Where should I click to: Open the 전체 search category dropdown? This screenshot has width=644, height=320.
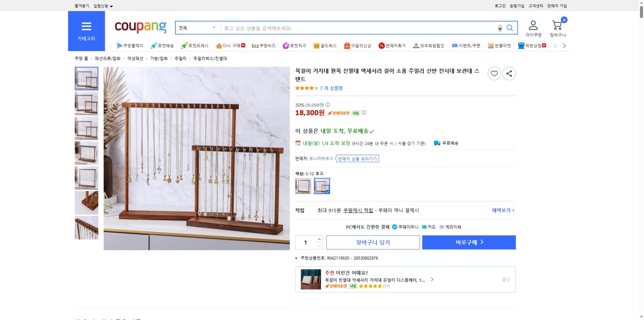pos(197,27)
